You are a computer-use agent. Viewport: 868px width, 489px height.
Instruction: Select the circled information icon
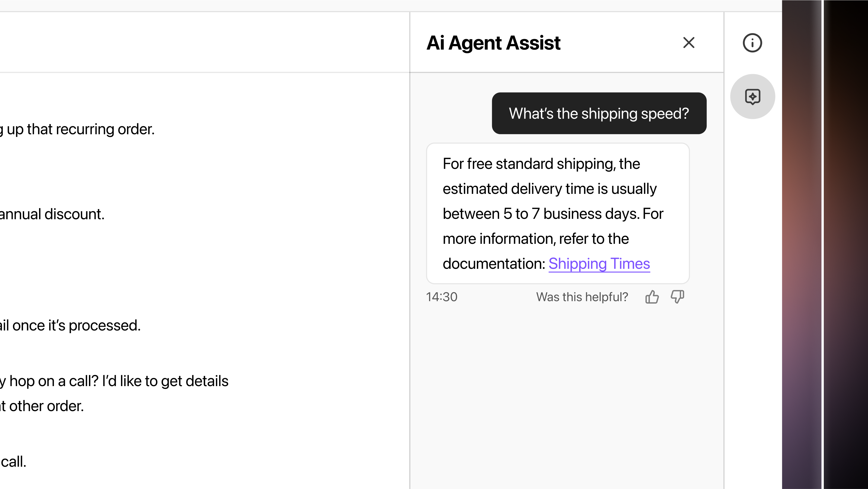tap(753, 43)
